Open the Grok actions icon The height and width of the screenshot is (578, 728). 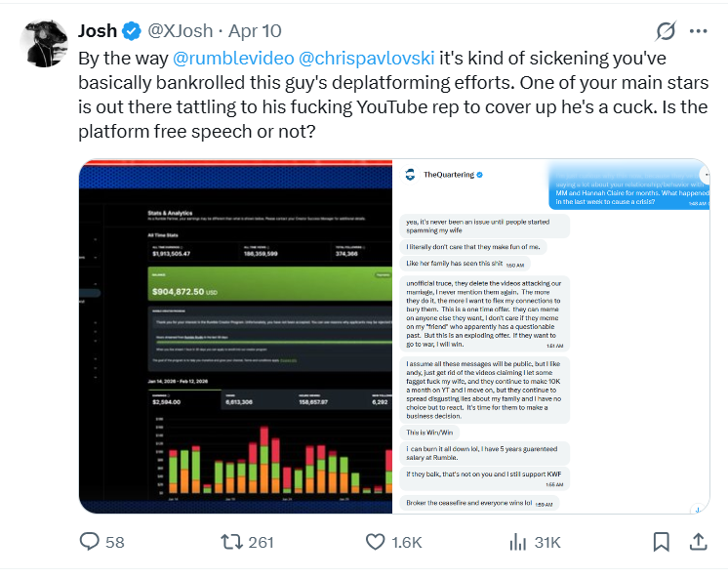point(667,31)
